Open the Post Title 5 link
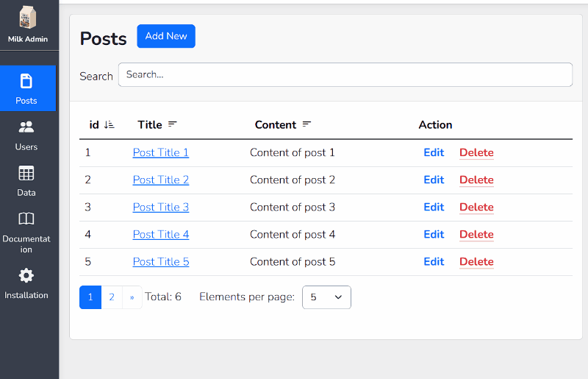The width and height of the screenshot is (588, 379). (x=161, y=262)
